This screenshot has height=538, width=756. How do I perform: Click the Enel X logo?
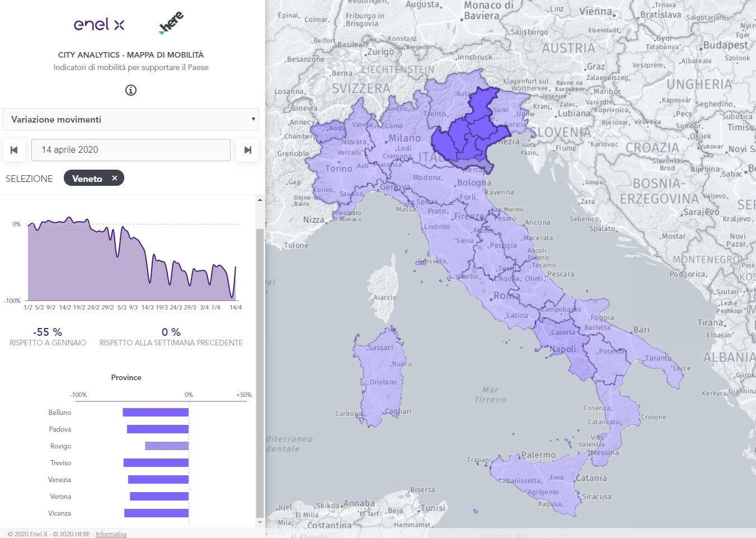point(99,25)
